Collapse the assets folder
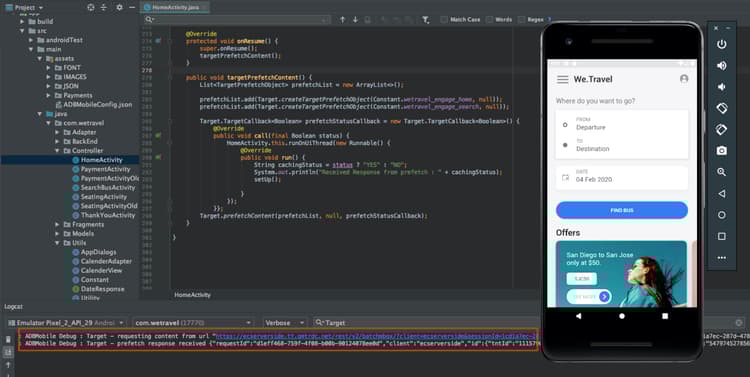 (x=40, y=58)
